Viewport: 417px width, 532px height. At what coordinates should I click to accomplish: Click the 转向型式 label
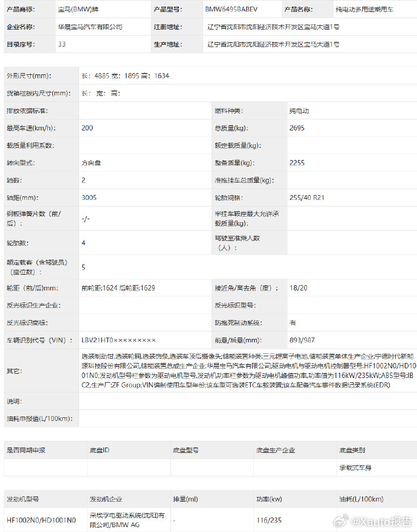(x=21, y=163)
